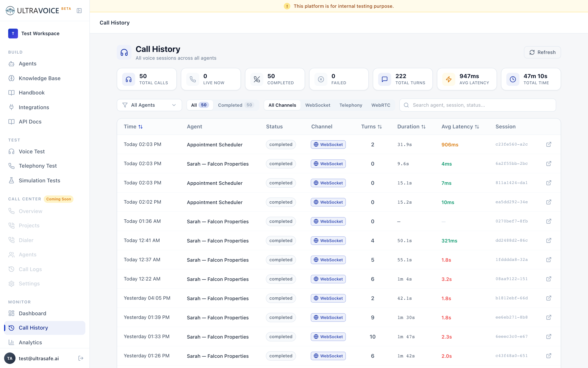Open API Docs page
This screenshot has height=368, width=588.
(45, 122)
